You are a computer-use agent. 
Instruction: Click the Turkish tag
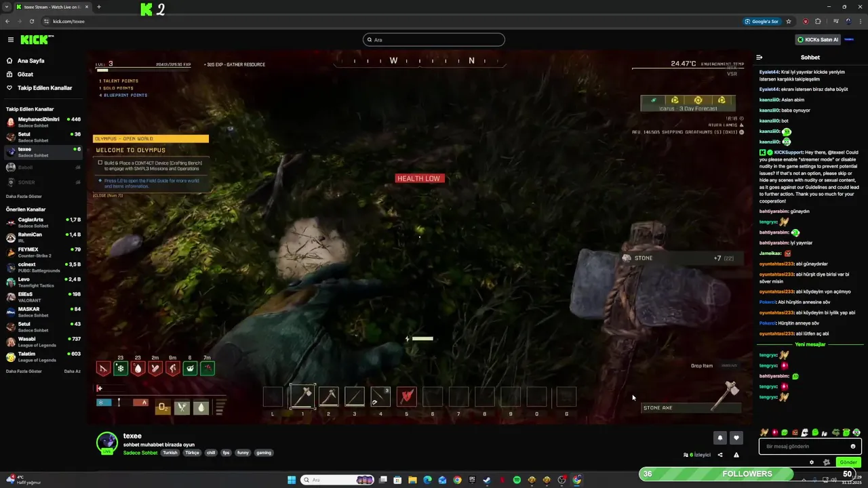point(170,453)
